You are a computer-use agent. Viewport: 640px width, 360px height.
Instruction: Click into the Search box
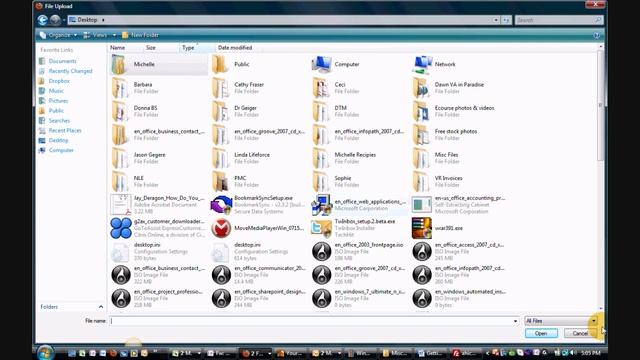coord(558,20)
